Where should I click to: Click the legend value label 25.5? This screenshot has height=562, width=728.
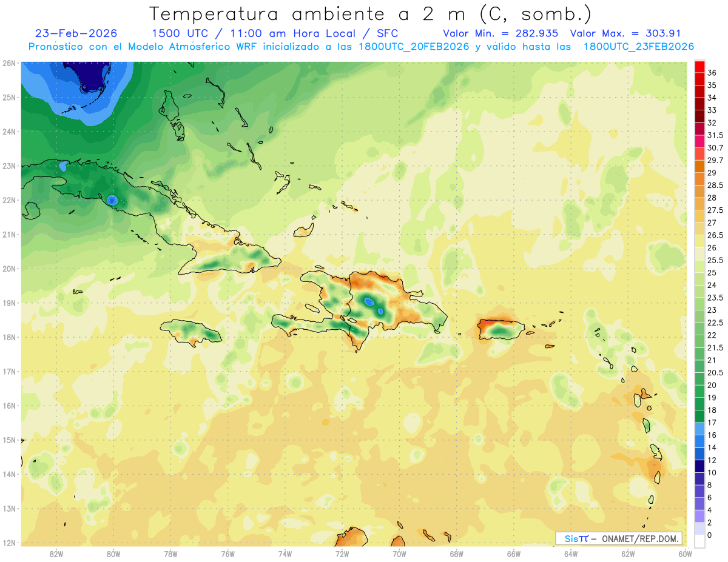coord(715,260)
